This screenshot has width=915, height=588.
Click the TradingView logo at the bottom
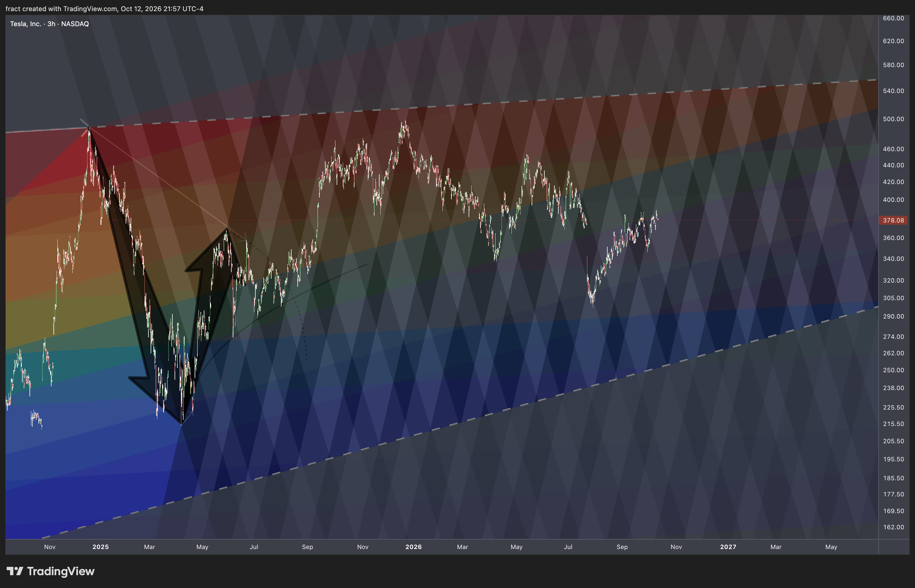pyautogui.click(x=50, y=571)
